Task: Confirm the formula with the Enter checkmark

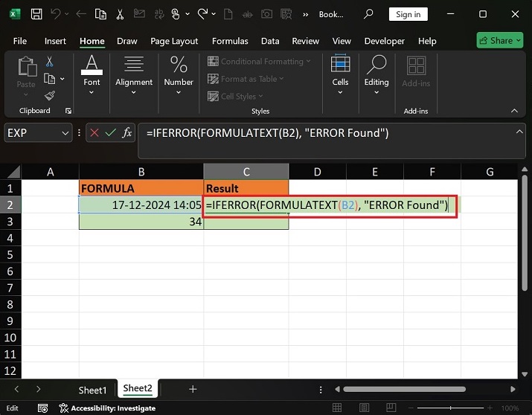Action: (111, 133)
